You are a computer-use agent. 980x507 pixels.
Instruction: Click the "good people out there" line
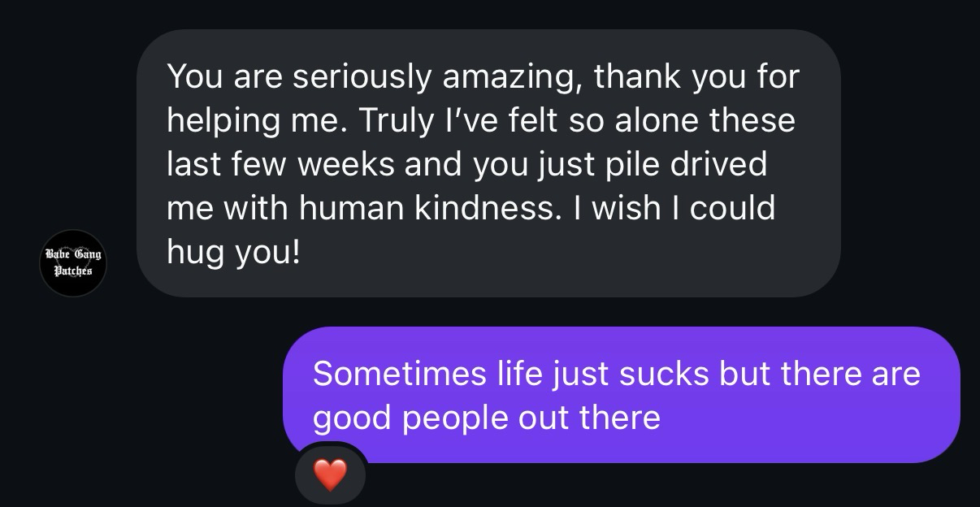(x=486, y=418)
